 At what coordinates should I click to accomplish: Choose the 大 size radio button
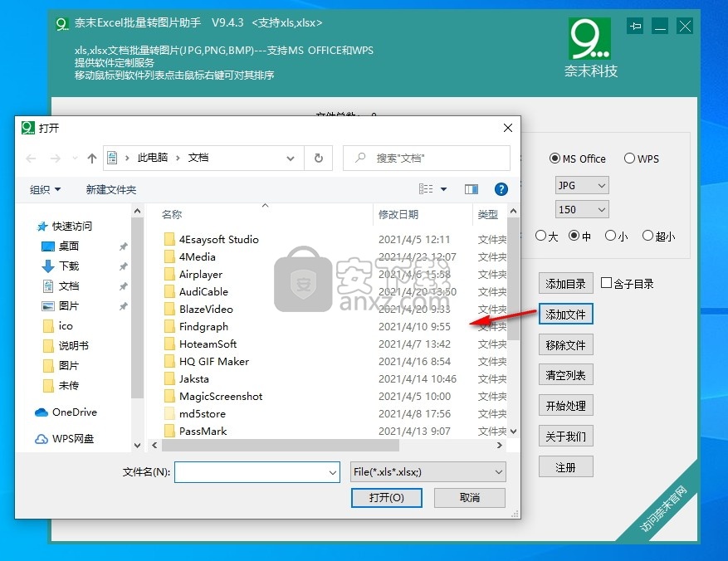(x=540, y=236)
